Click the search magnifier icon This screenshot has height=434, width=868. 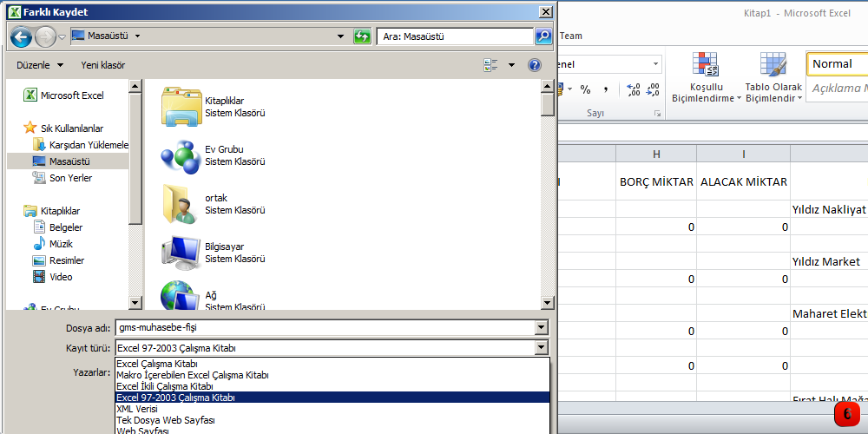tap(543, 36)
